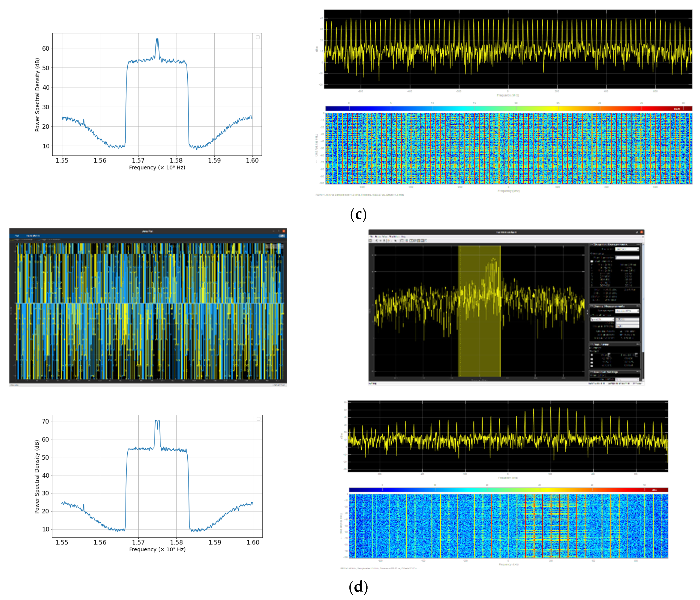The height and width of the screenshot is (600, 700).
Task: Open View menu in spectrum analyzer window
Action: [384, 237]
